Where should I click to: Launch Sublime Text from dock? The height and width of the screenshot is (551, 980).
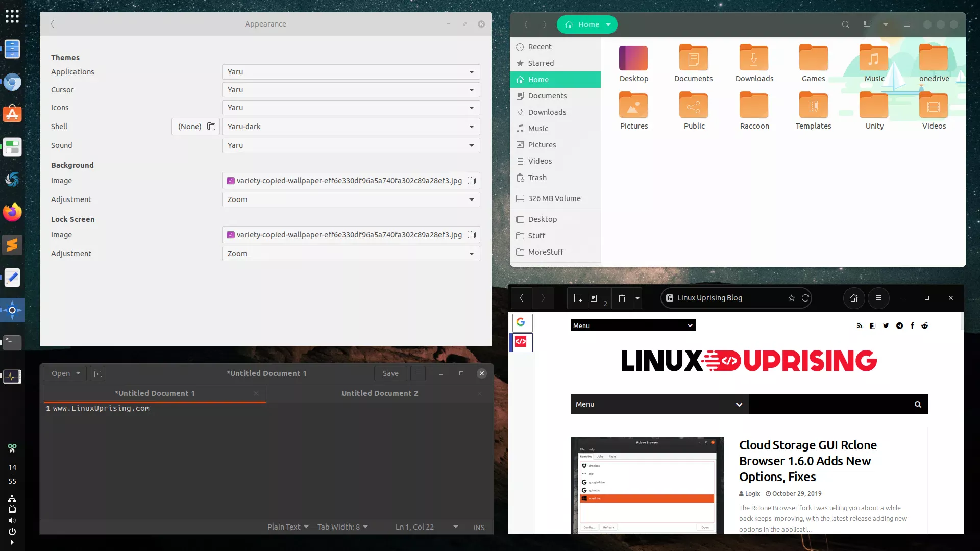click(x=12, y=245)
